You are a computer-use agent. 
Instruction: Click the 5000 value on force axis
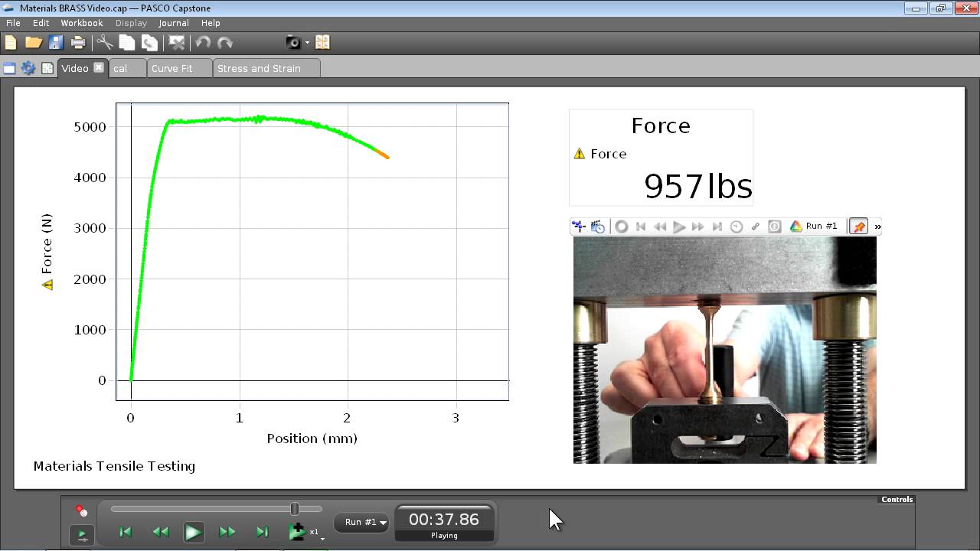pyautogui.click(x=90, y=127)
